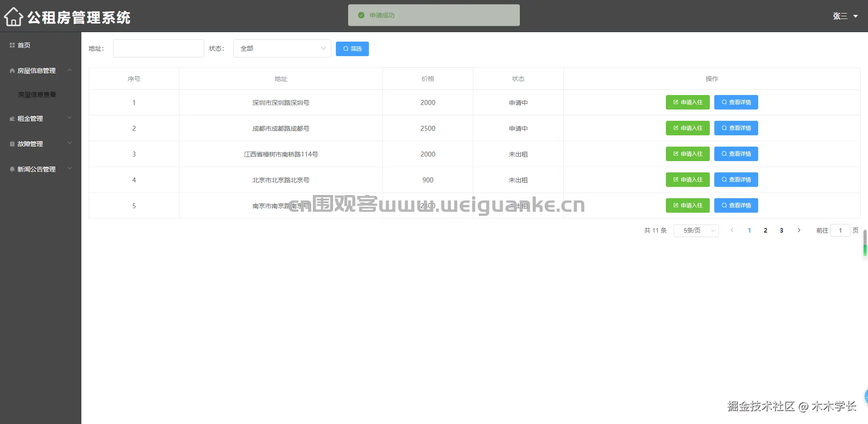
Task: Expand the 租金管理 menu chevron
Action: point(70,118)
